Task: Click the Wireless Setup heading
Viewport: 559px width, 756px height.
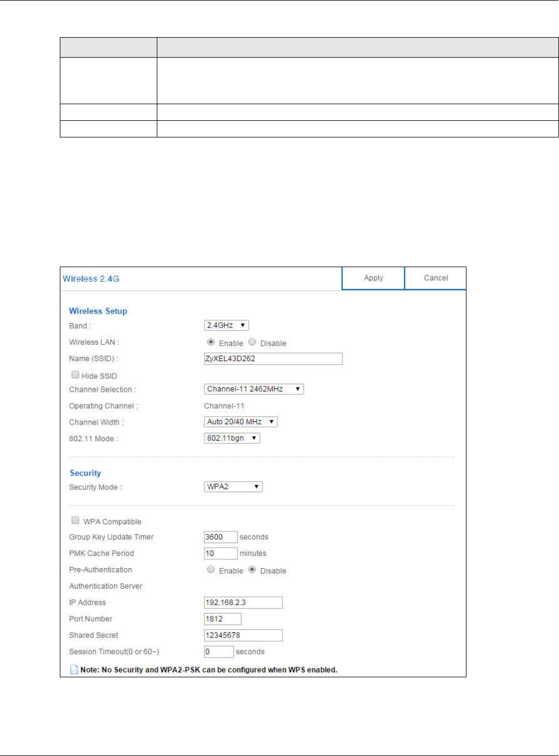Action: (98, 311)
